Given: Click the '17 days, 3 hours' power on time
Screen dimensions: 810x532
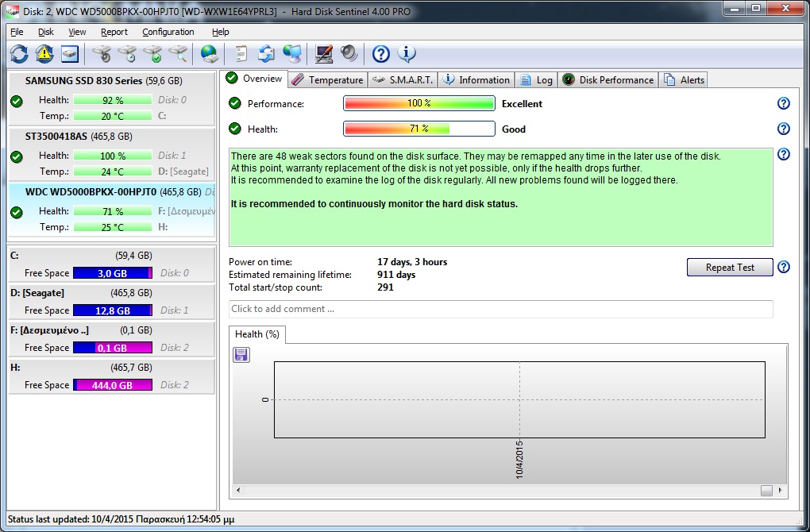Looking at the screenshot, I should pyautogui.click(x=412, y=262).
